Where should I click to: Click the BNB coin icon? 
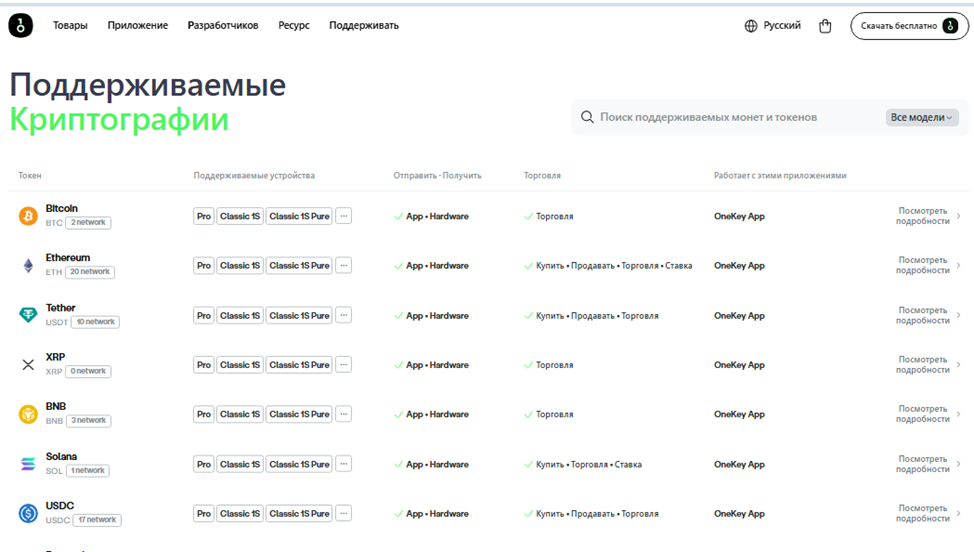(28, 414)
